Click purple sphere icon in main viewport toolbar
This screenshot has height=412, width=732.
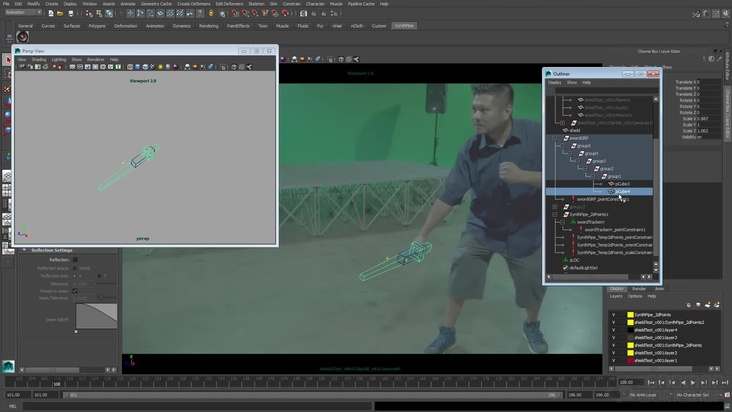[283, 59]
